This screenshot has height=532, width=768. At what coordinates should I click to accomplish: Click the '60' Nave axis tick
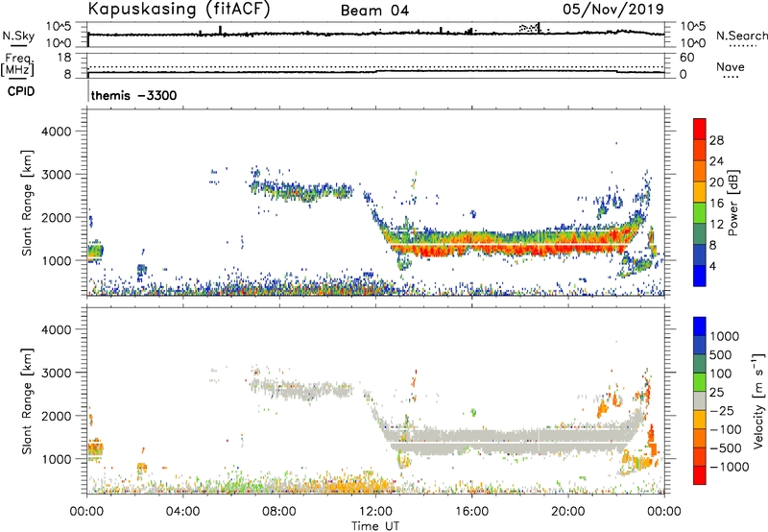[686, 58]
